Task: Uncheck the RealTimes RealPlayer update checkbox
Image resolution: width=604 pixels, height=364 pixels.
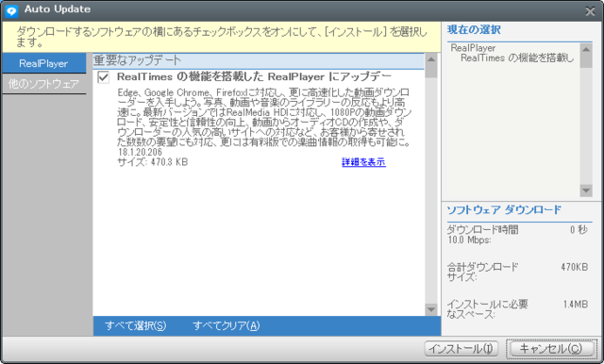Action: (x=103, y=77)
